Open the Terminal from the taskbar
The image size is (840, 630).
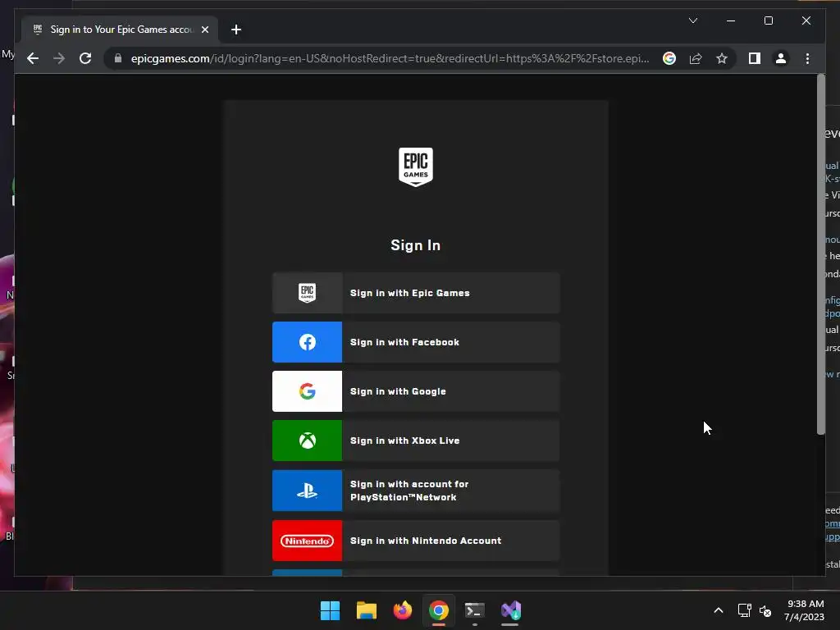point(475,610)
